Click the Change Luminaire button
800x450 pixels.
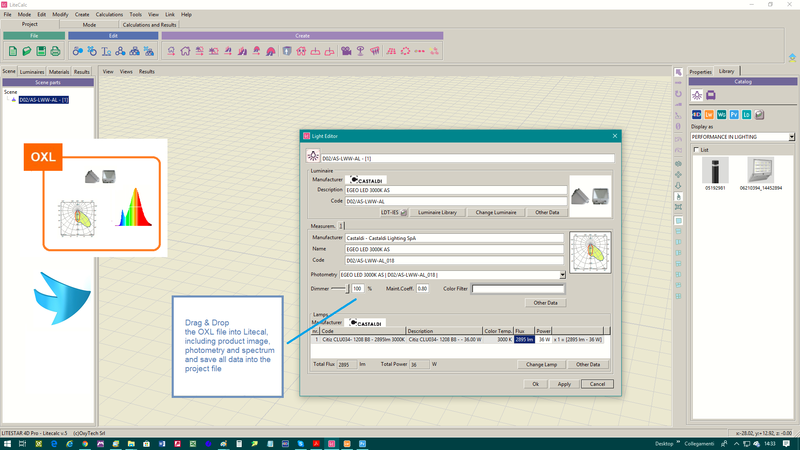pyautogui.click(x=495, y=212)
